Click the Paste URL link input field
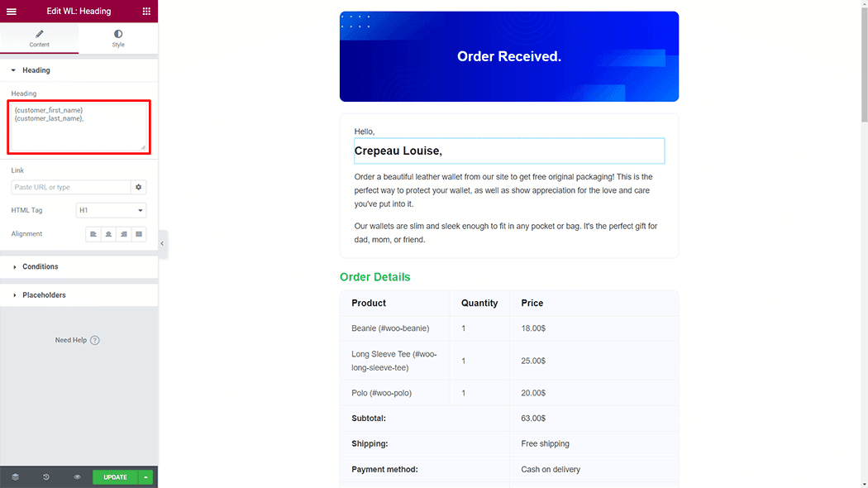868x488 pixels. click(70, 188)
